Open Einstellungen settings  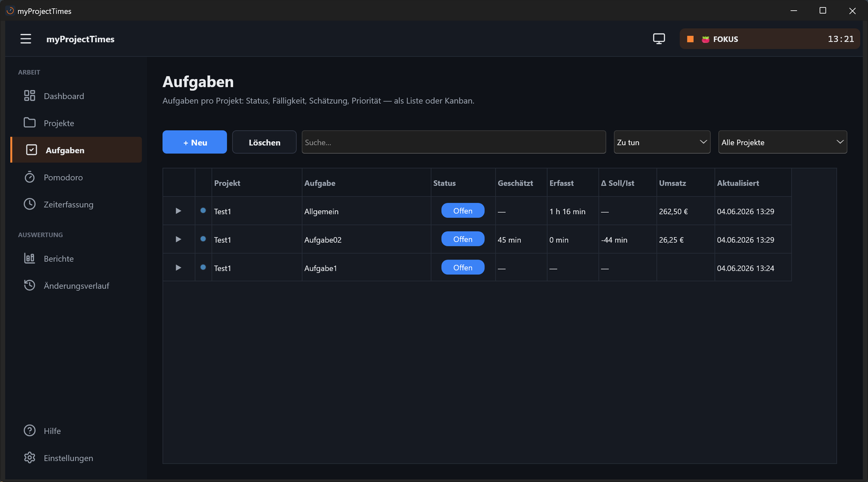click(76, 458)
